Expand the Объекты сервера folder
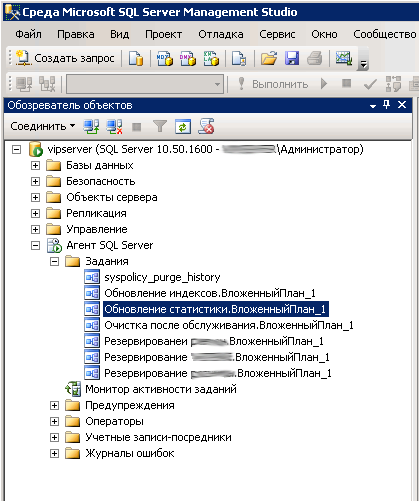Image resolution: width=419 pixels, height=501 pixels. 35,197
